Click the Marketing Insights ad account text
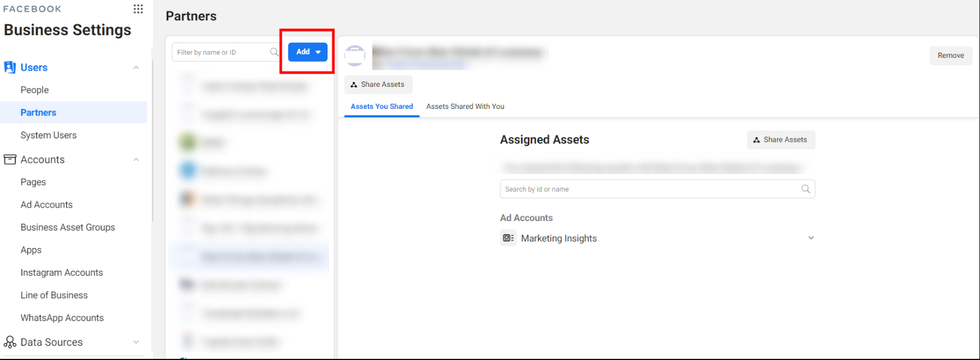 point(559,238)
